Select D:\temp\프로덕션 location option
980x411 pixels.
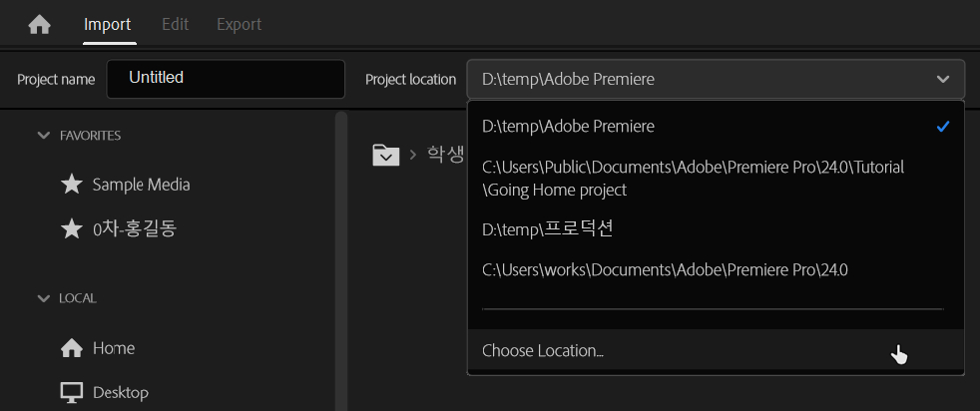716,229
